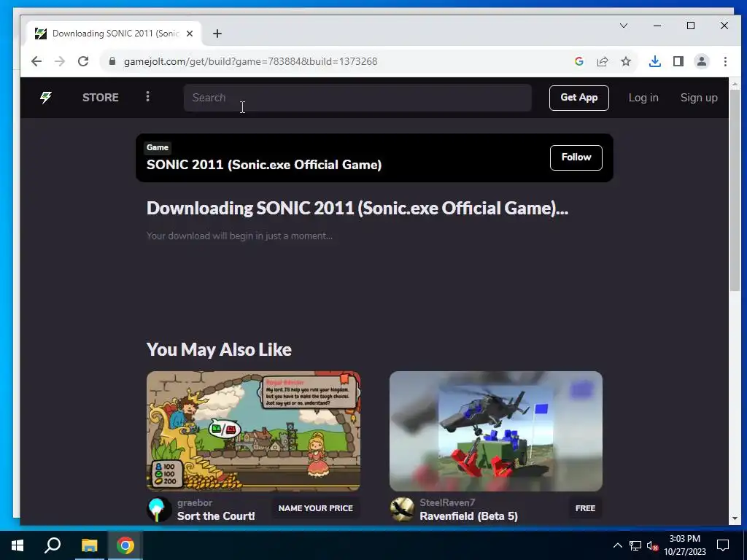This screenshot has height=560, width=747.
Task: Click the Google icon in the address bar
Action: (578, 61)
